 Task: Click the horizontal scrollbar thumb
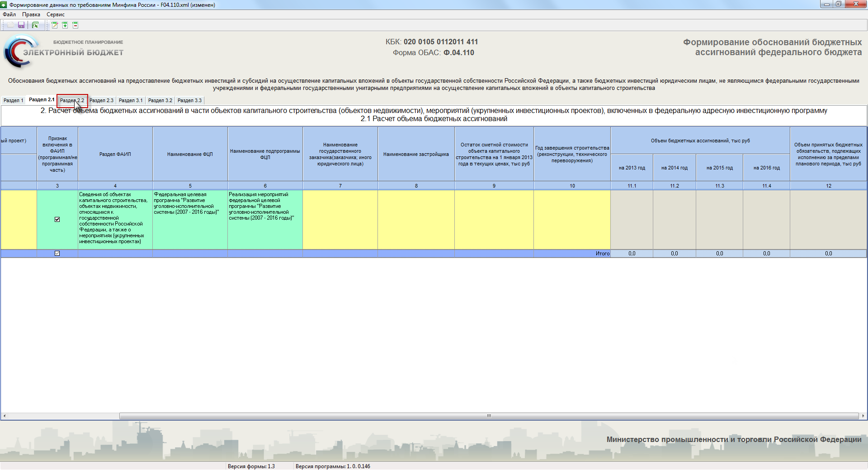[489, 416]
